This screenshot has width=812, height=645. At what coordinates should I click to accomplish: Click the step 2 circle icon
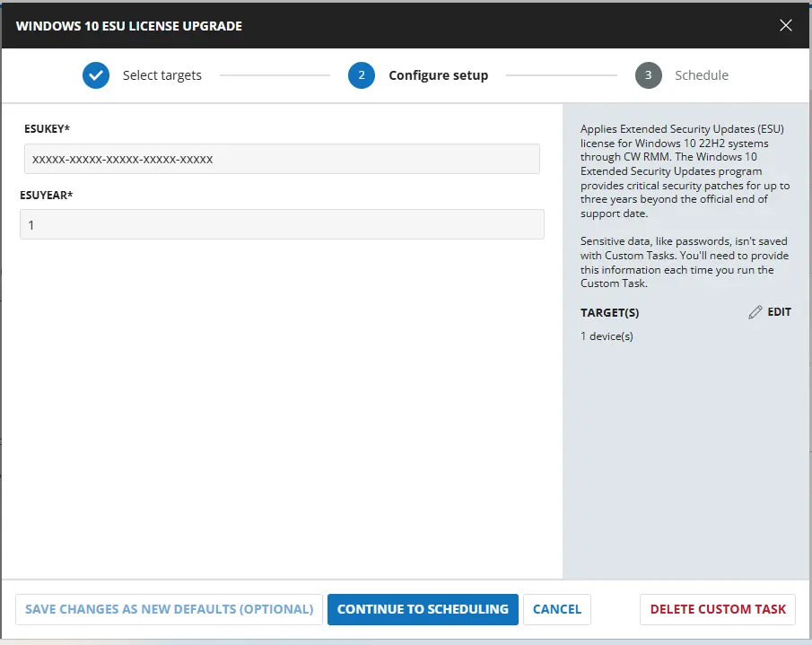(x=362, y=75)
